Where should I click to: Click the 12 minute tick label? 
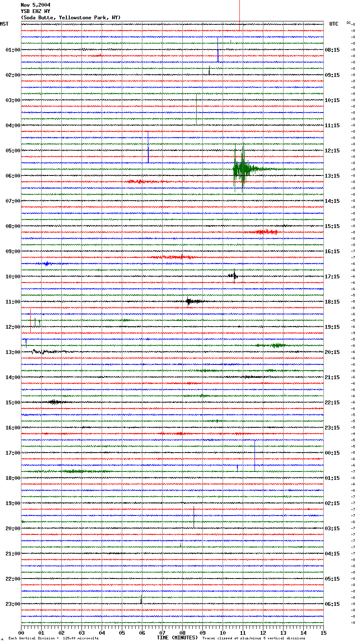[x=263, y=633]
